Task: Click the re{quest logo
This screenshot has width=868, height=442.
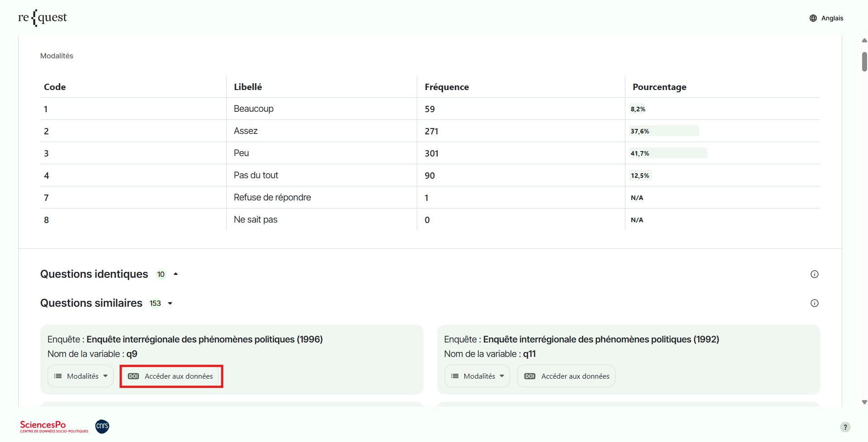Action: (43, 18)
